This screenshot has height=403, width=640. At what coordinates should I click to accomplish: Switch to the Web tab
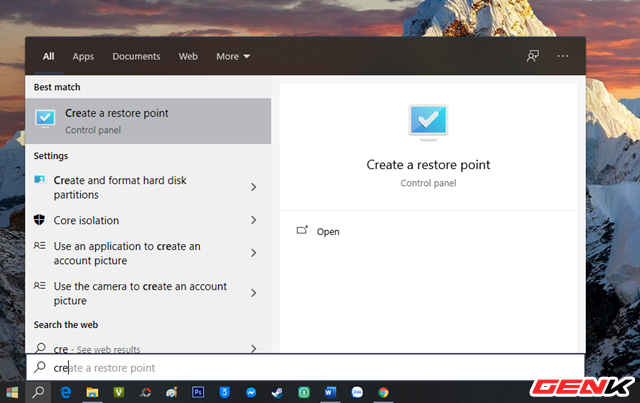(188, 56)
